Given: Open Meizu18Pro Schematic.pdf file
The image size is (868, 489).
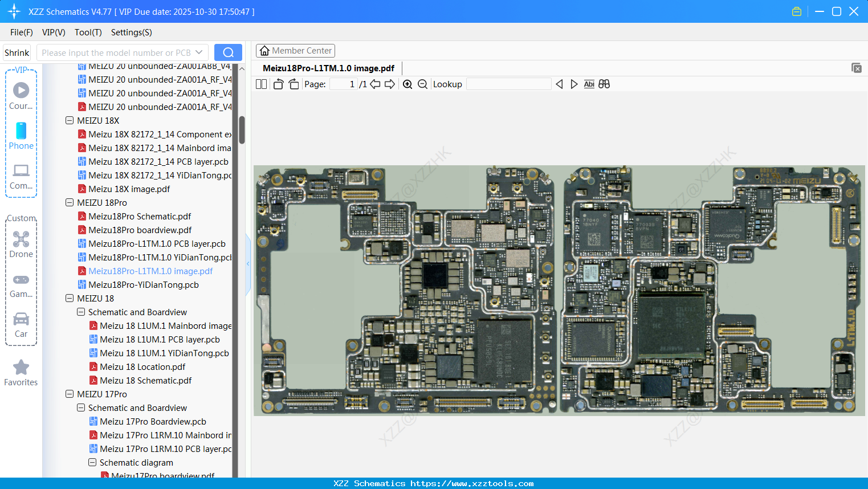Looking at the screenshot, I should [140, 217].
